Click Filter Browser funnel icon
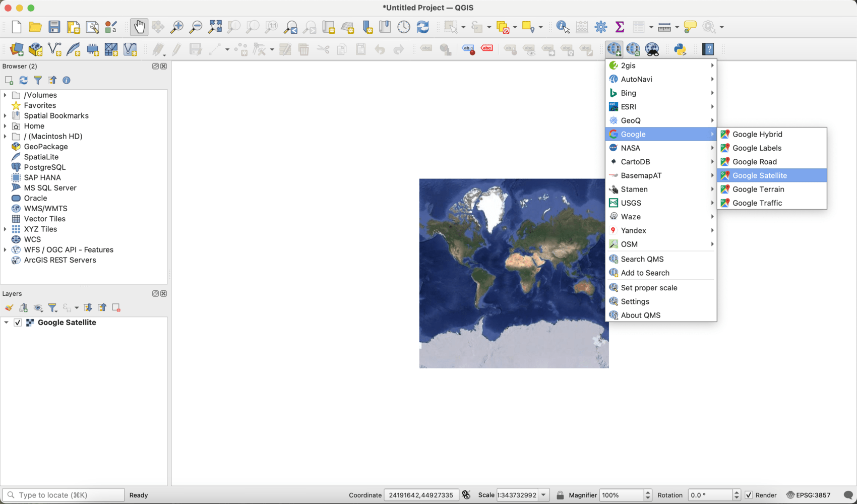 pos(38,80)
